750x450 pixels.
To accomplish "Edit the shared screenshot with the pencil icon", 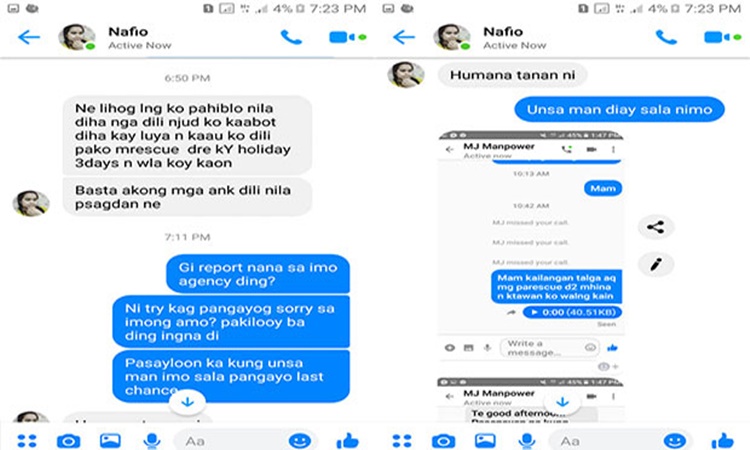I will pyautogui.click(x=656, y=264).
